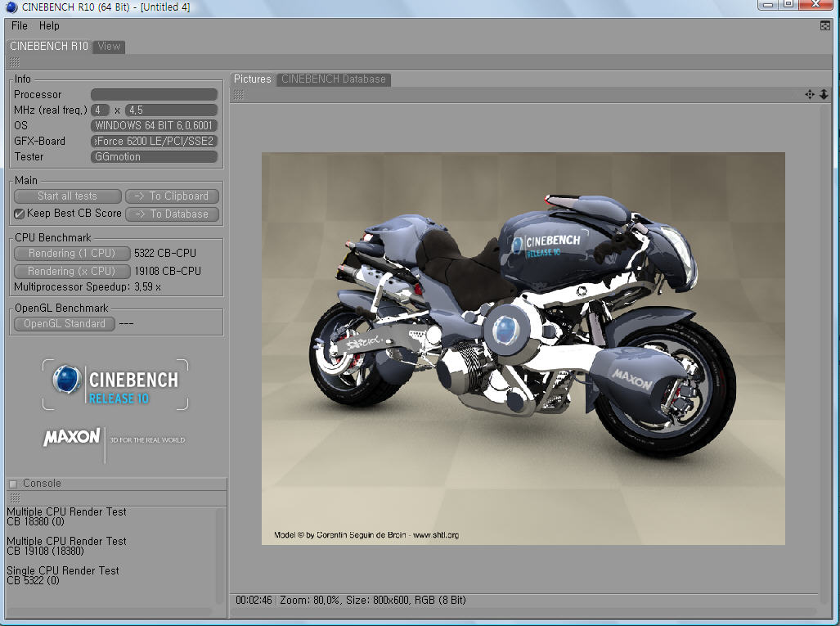This screenshot has width=840, height=626.
Task: Select the Pictures tab
Action: 252,79
